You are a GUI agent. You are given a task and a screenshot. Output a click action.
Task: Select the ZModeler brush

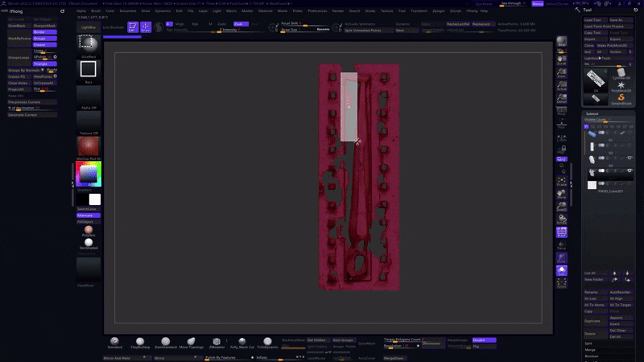(x=217, y=343)
